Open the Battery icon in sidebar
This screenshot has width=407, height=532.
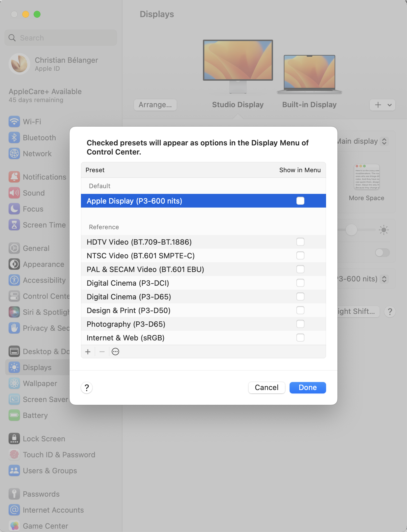tap(14, 415)
